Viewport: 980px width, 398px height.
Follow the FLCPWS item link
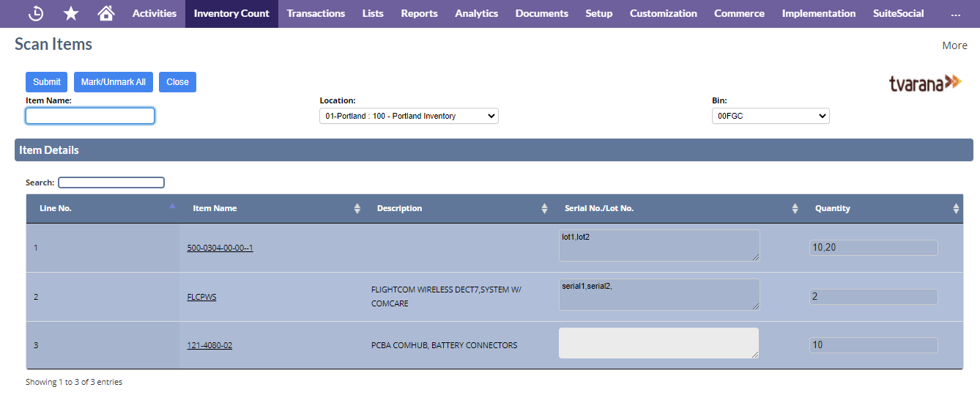pyautogui.click(x=201, y=297)
